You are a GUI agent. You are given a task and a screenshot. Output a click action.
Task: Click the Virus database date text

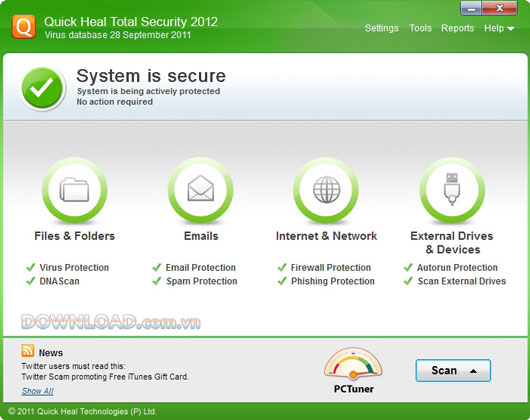[118, 35]
